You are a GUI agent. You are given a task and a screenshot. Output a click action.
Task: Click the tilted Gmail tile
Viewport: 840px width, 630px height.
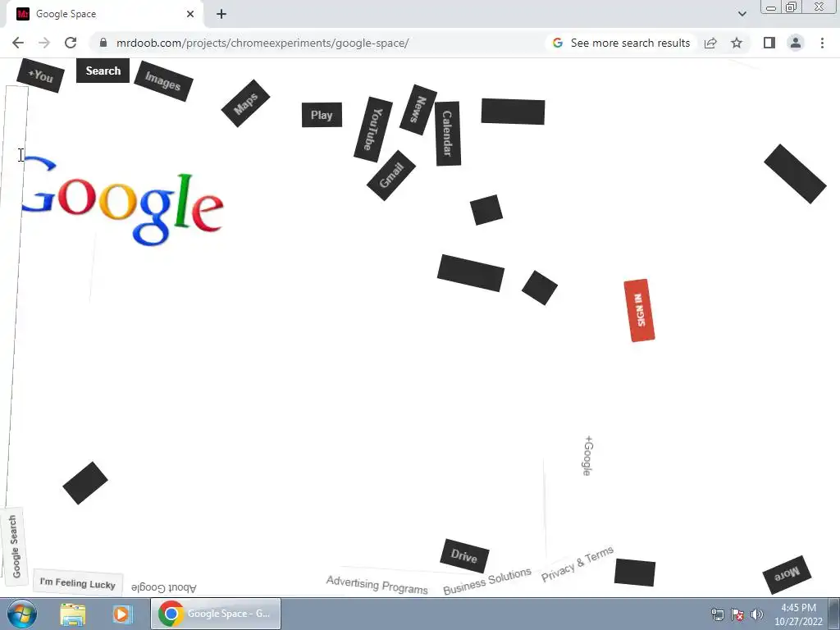pos(391,176)
